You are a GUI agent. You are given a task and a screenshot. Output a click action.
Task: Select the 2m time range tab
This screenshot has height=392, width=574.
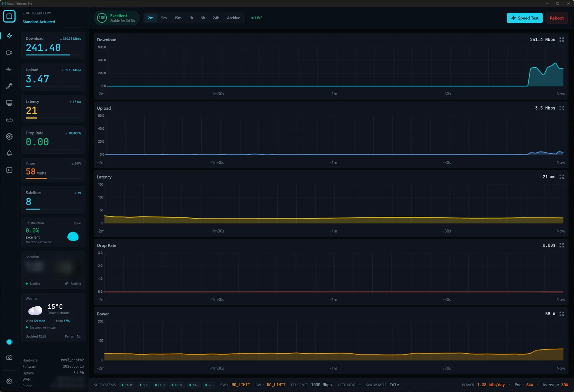coord(151,18)
